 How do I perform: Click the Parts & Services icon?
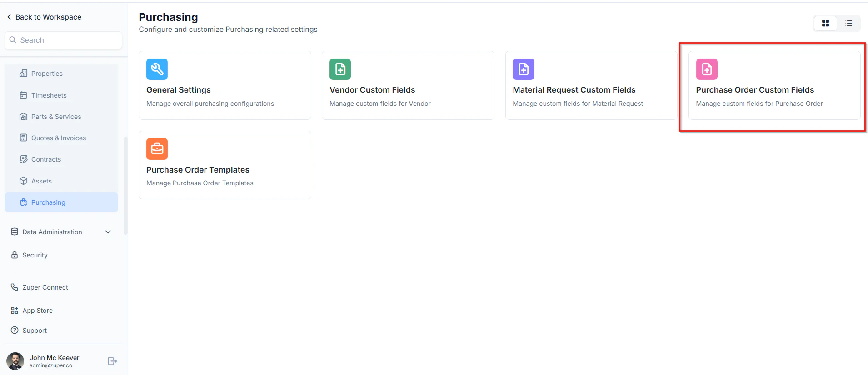point(23,117)
